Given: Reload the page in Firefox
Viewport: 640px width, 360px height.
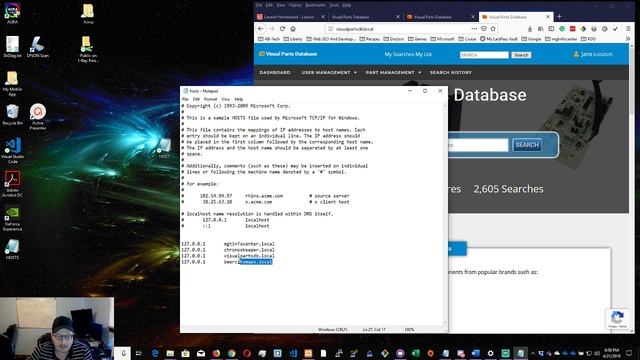Looking at the screenshot, I should 282,29.
